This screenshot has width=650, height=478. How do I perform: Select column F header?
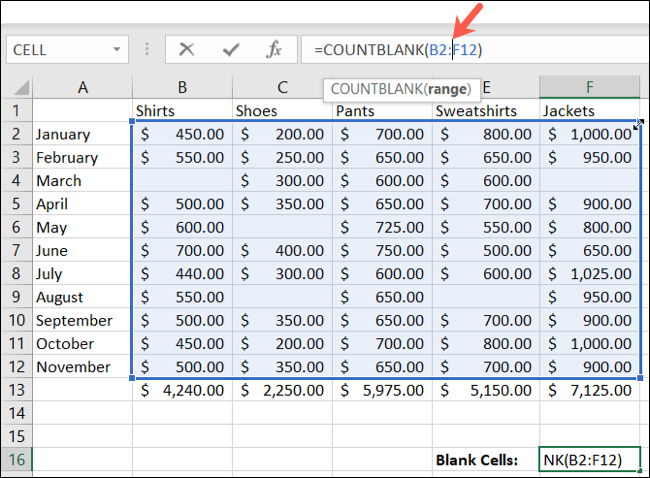[x=591, y=87]
